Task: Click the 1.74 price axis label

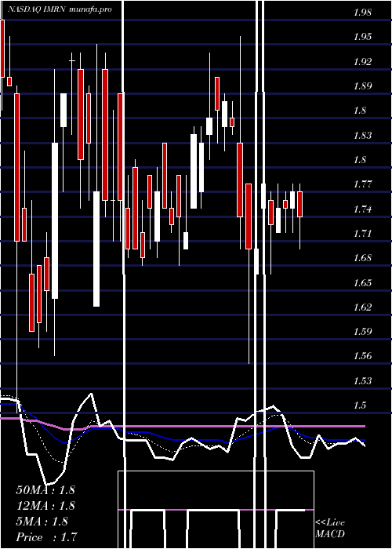Action: [362, 209]
